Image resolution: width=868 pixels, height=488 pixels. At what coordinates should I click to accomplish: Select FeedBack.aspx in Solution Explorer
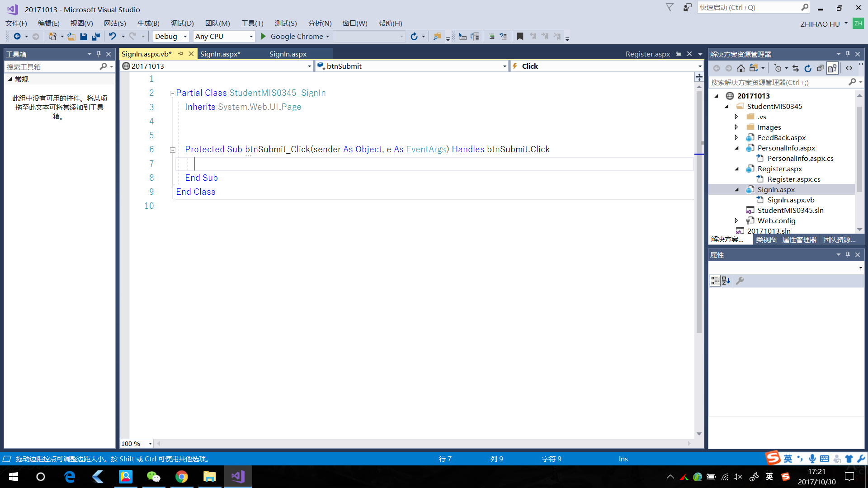782,137
